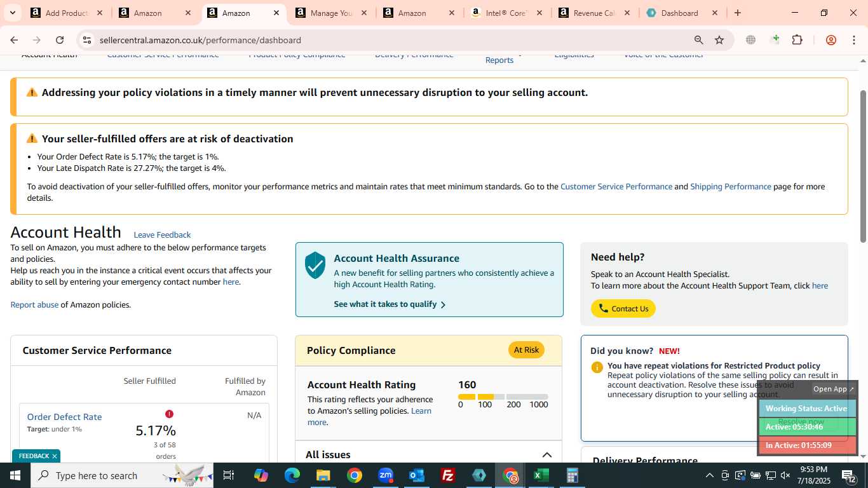868x488 pixels.
Task: Open Outlook from the taskbar
Action: tap(417, 475)
